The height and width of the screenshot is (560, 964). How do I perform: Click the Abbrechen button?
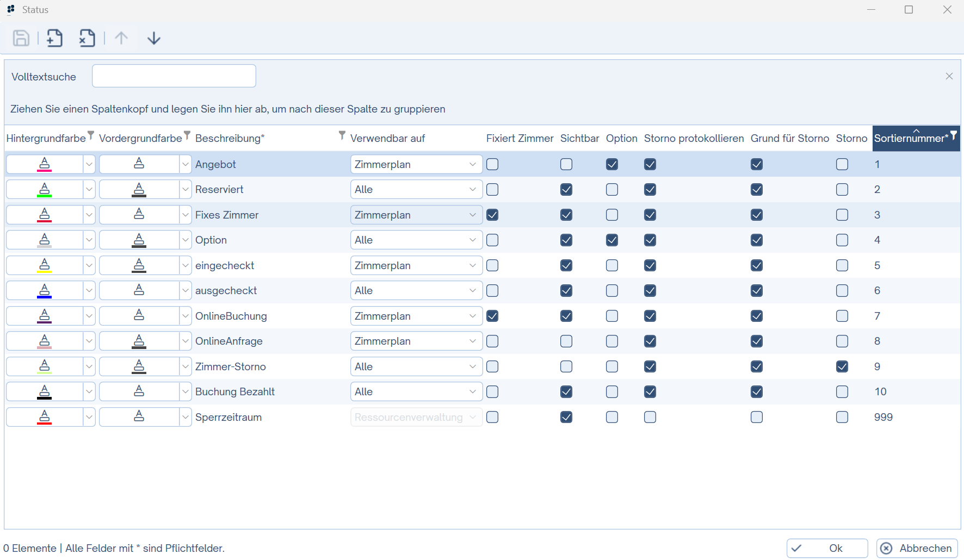click(917, 548)
